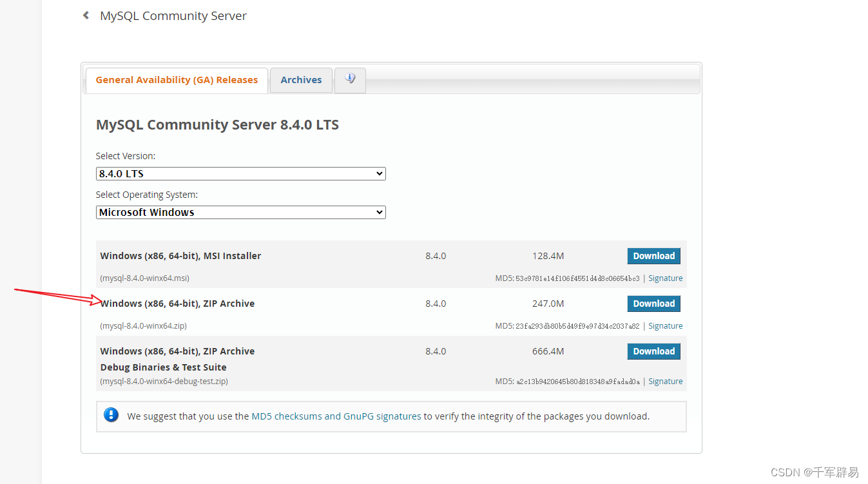The width and height of the screenshot is (868, 484).
Task: Click the file name (mysql-8.4.0-winx64.msi)
Action: (x=145, y=278)
